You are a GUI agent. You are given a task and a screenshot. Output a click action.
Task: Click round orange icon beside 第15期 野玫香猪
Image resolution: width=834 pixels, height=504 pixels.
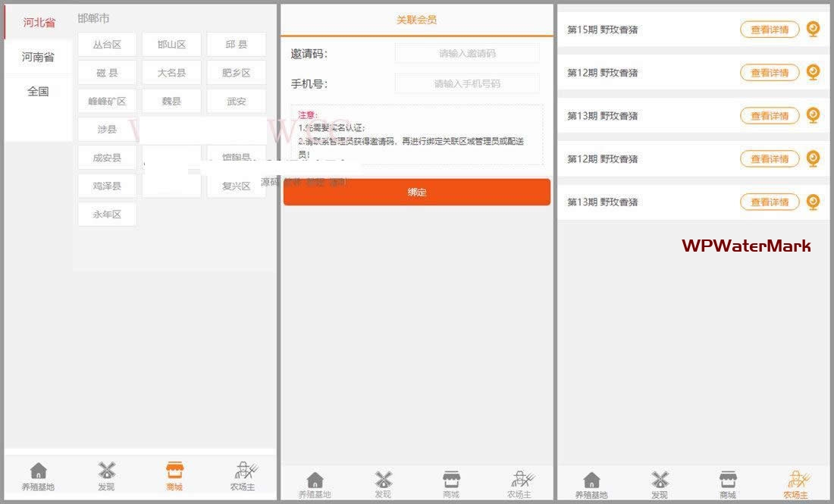[x=813, y=29]
